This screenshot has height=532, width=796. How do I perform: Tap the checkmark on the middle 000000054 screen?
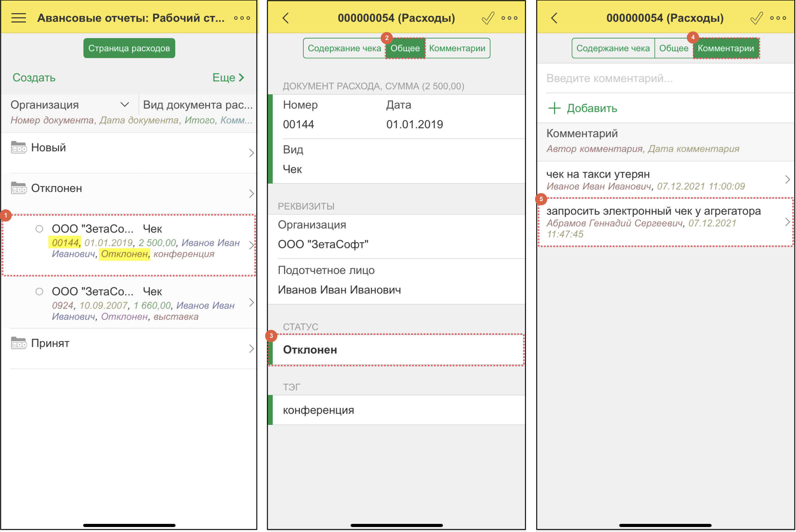(488, 18)
